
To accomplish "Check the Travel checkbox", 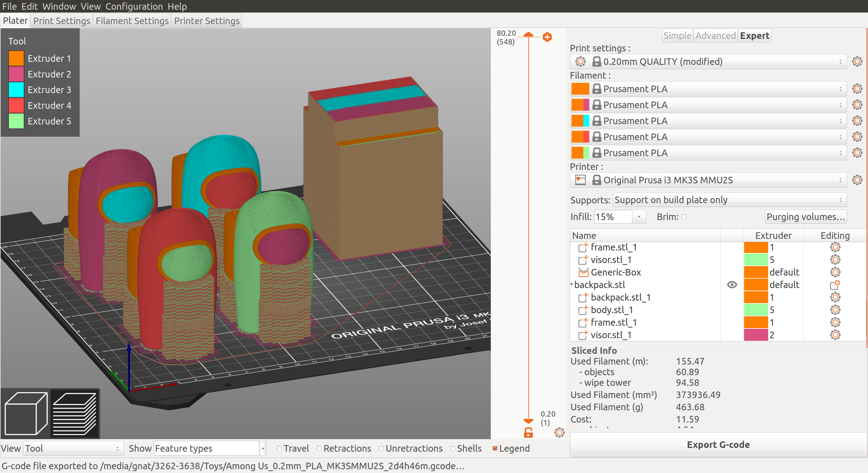I will click(279, 449).
